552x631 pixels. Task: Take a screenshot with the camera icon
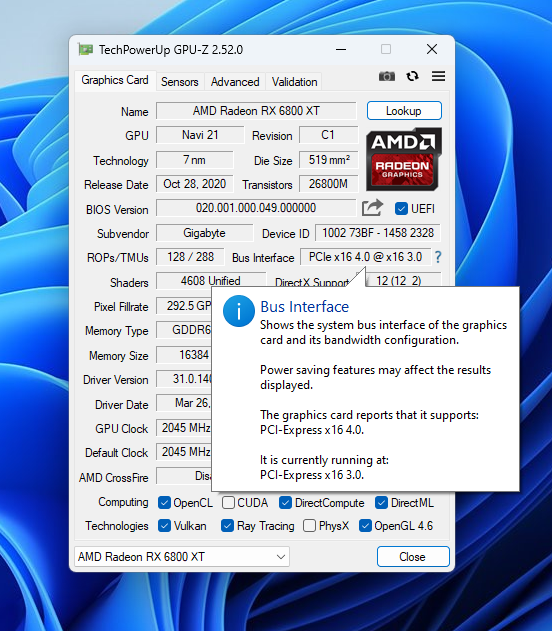[387, 76]
